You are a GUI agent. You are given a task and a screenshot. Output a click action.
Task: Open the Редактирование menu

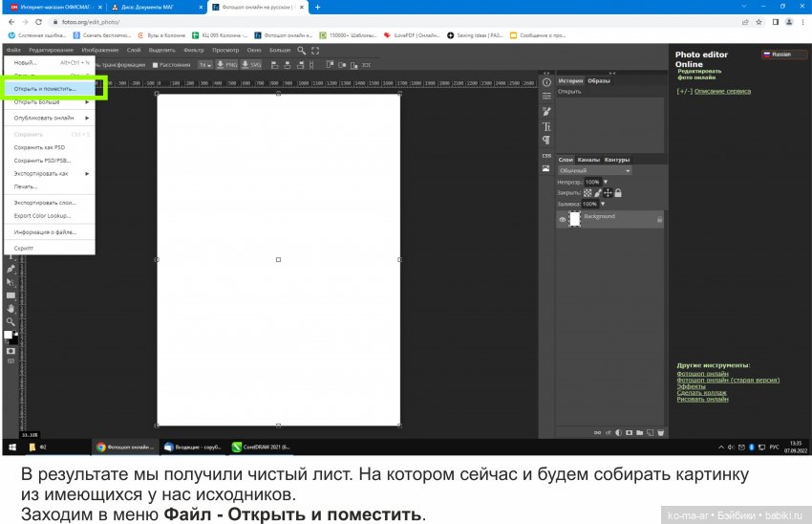[51, 51]
